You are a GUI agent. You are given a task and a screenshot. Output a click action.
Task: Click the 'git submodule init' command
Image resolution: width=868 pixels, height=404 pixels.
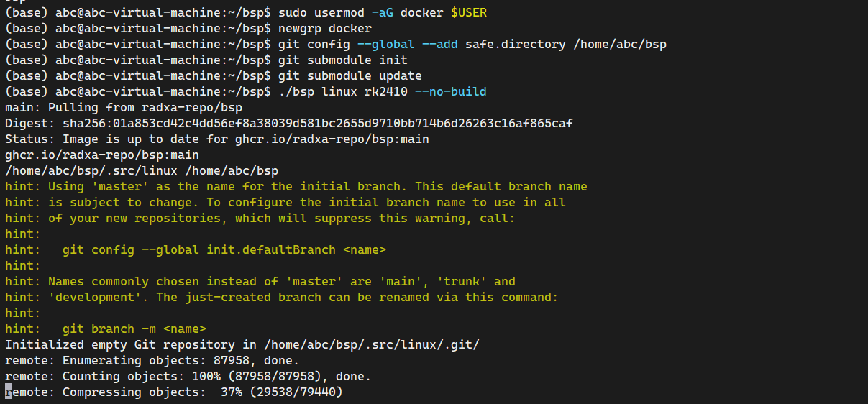pos(343,60)
